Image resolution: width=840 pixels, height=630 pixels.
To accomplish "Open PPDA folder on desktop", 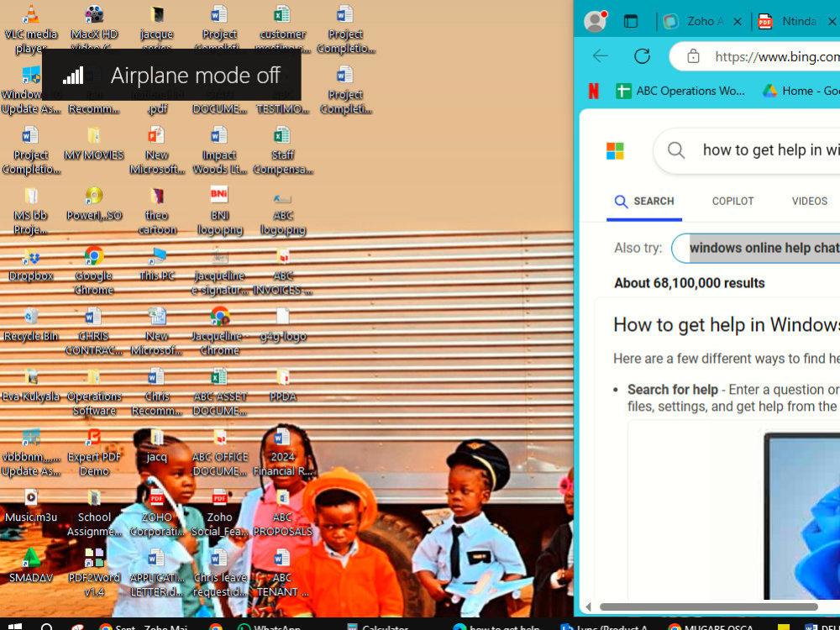I will [282, 386].
